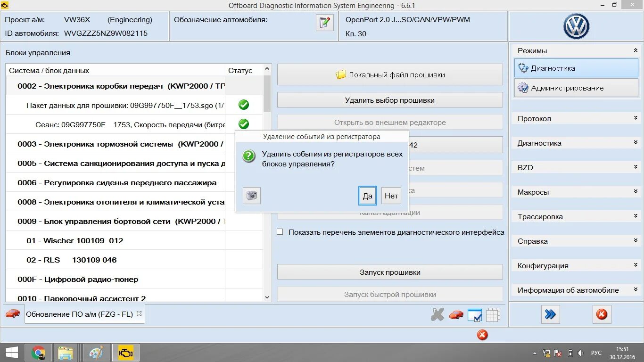Enable Показать перечень элементов диагностического интерфейса checkbox
Screen dimensions: 644x362
pyautogui.click(x=280, y=232)
